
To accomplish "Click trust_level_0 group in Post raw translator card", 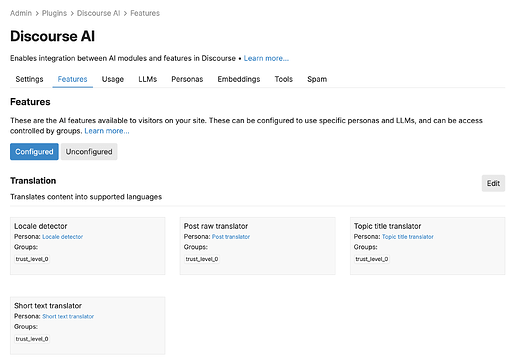I will (x=202, y=259).
